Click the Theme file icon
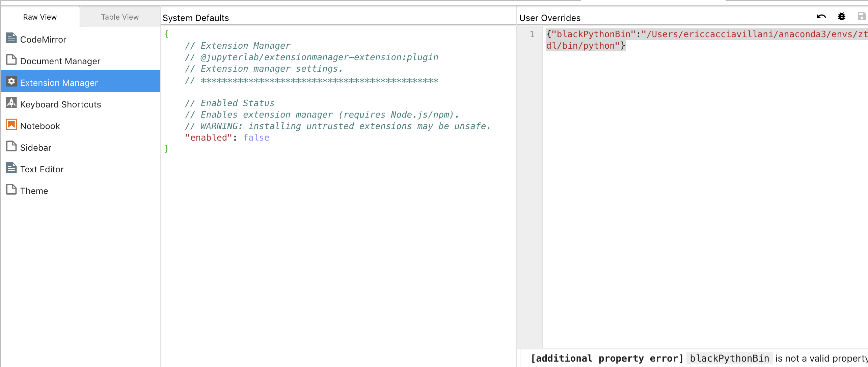868x367 pixels. click(x=11, y=190)
